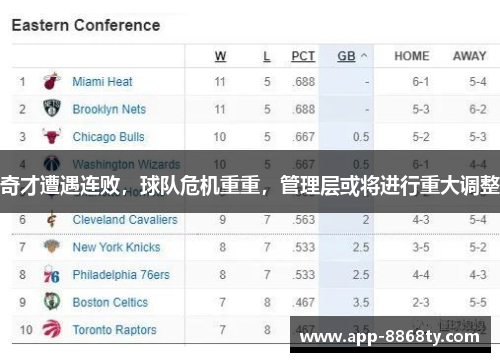Click the Chicago Bulls team logo
Viewport: 500px width, 362px height.
(x=52, y=136)
